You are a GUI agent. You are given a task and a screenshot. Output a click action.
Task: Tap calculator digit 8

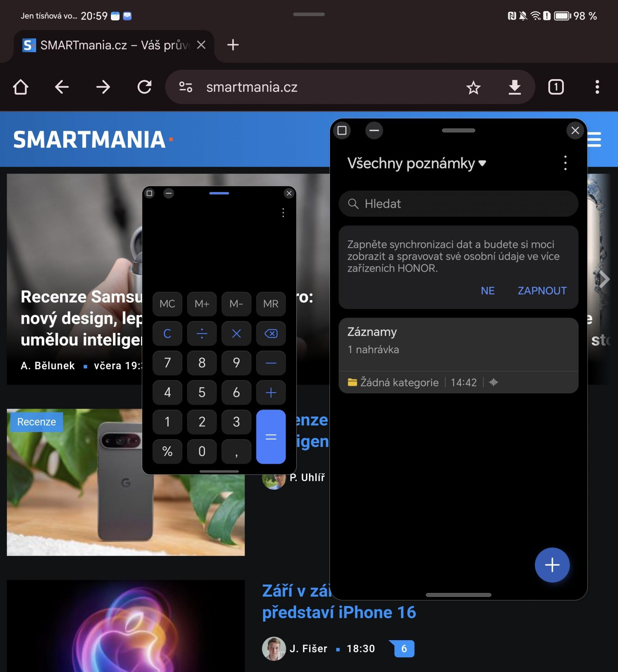point(202,363)
